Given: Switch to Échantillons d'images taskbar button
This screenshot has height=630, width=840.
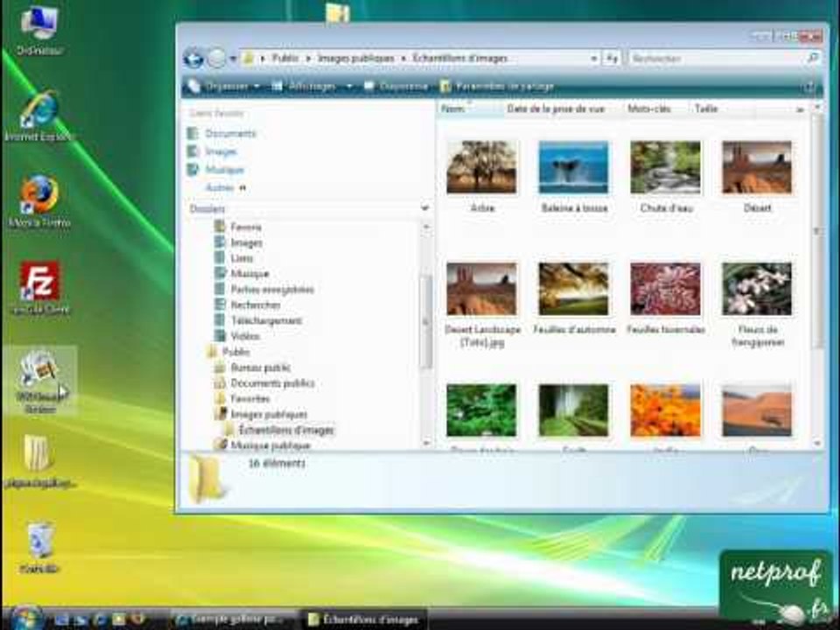Looking at the screenshot, I should (364, 619).
